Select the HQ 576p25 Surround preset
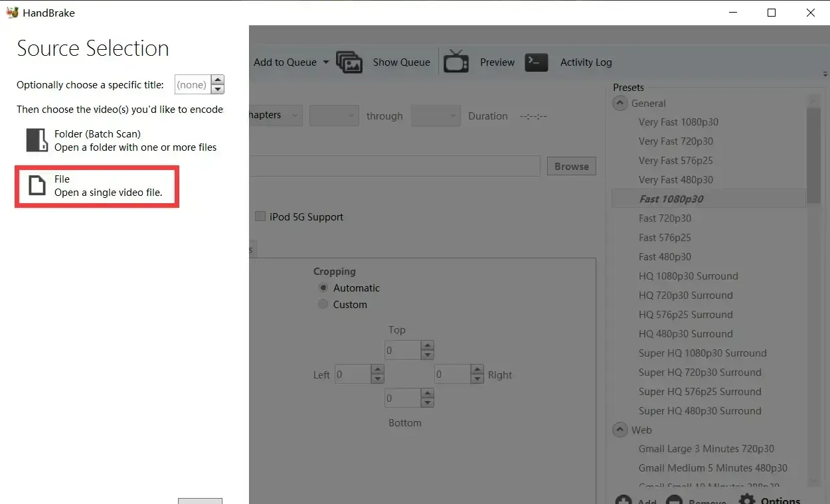This screenshot has width=830, height=504. click(x=686, y=315)
